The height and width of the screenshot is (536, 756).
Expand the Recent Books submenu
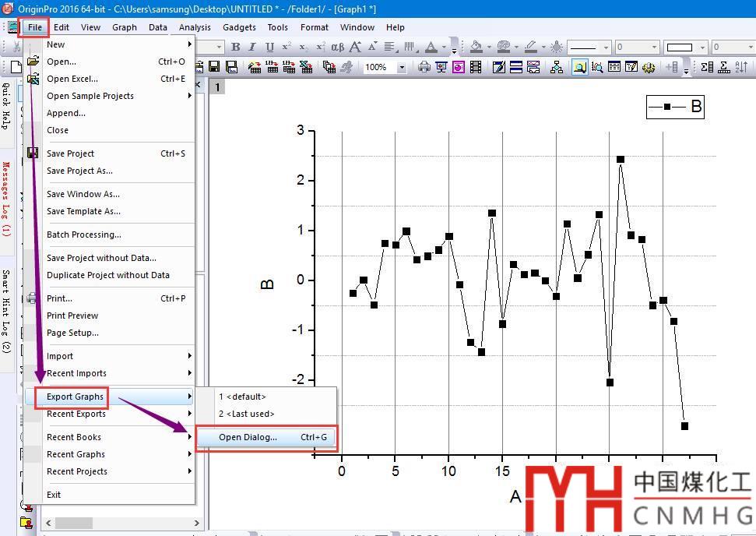coord(189,437)
